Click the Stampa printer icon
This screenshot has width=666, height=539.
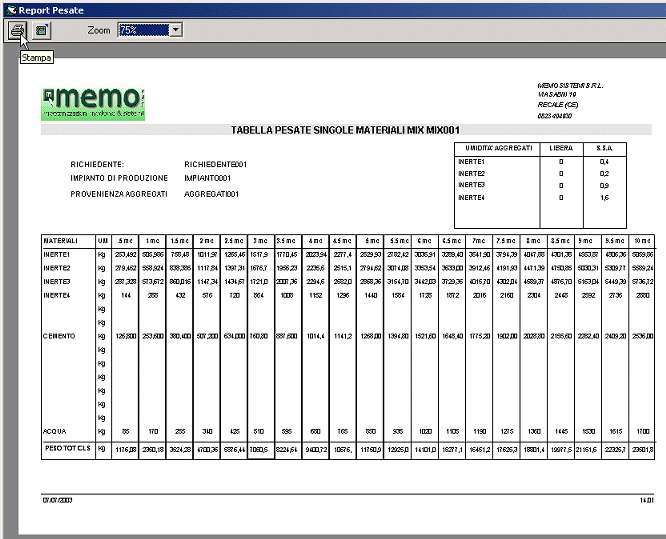(17, 31)
